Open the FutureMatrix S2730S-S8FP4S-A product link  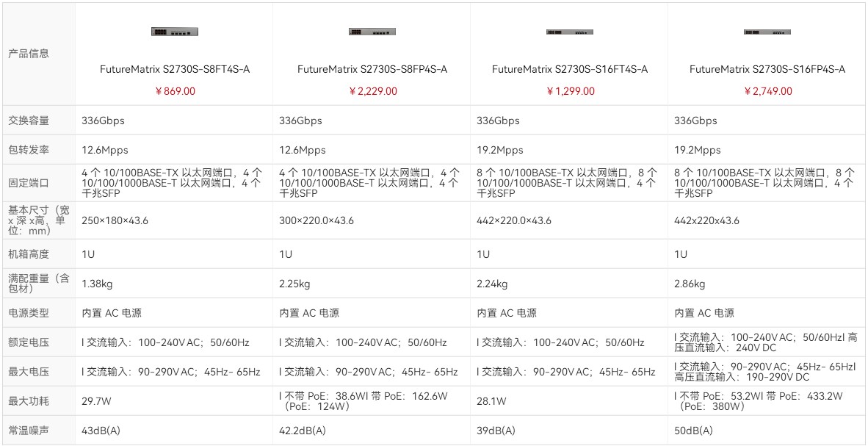click(x=372, y=69)
